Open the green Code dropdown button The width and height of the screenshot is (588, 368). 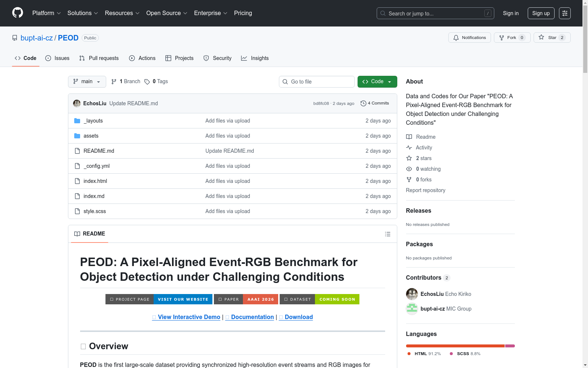pos(377,82)
